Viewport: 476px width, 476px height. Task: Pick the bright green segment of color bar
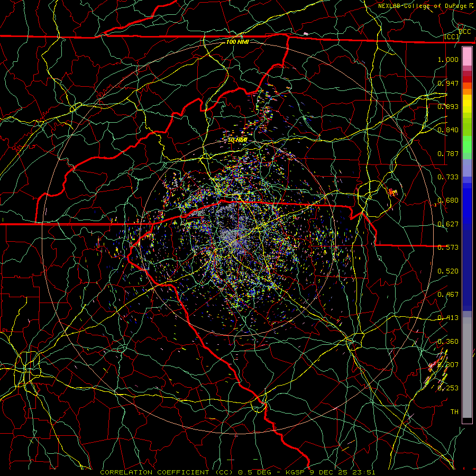coord(467,144)
